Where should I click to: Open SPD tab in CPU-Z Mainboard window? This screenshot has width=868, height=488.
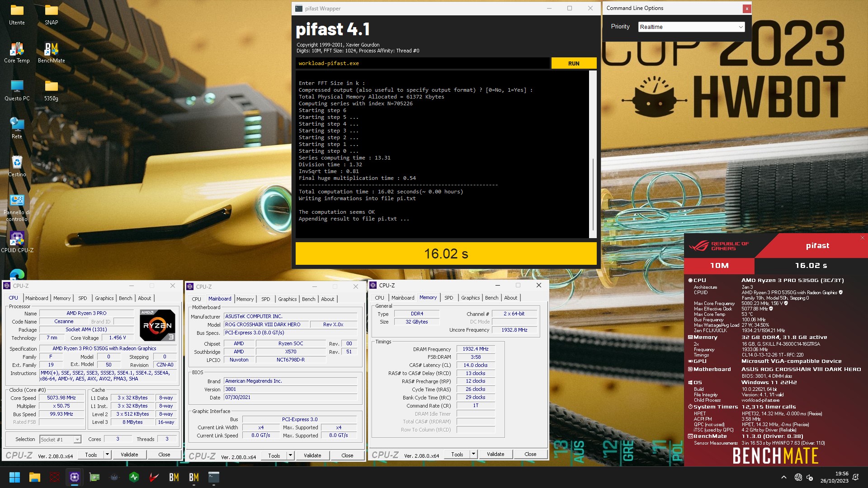point(265,299)
